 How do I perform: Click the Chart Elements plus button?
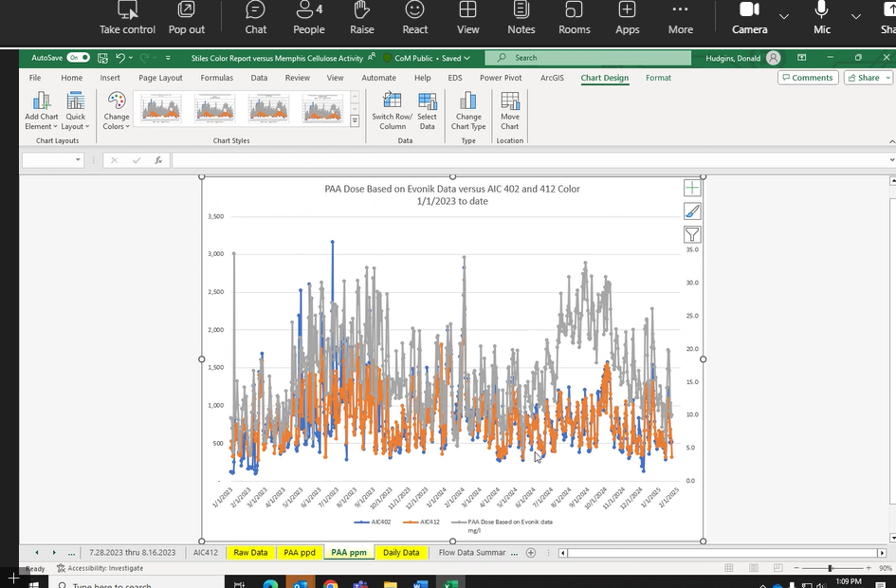click(x=692, y=188)
